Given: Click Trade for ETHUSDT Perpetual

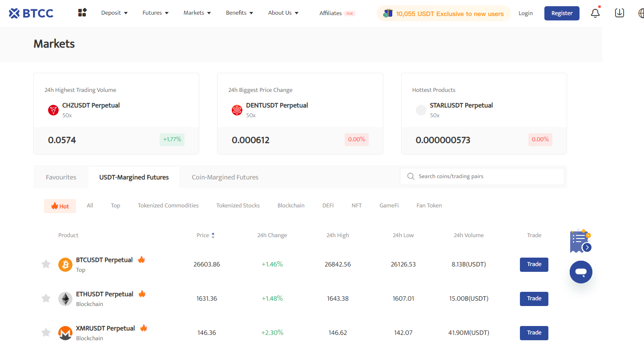Looking at the screenshot, I should [534, 299].
